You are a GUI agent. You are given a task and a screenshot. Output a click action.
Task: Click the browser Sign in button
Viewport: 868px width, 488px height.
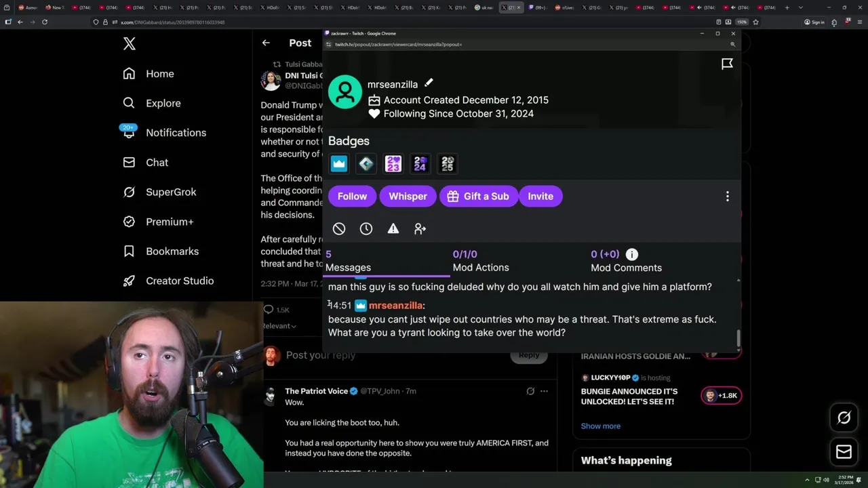pyautogui.click(x=814, y=22)
